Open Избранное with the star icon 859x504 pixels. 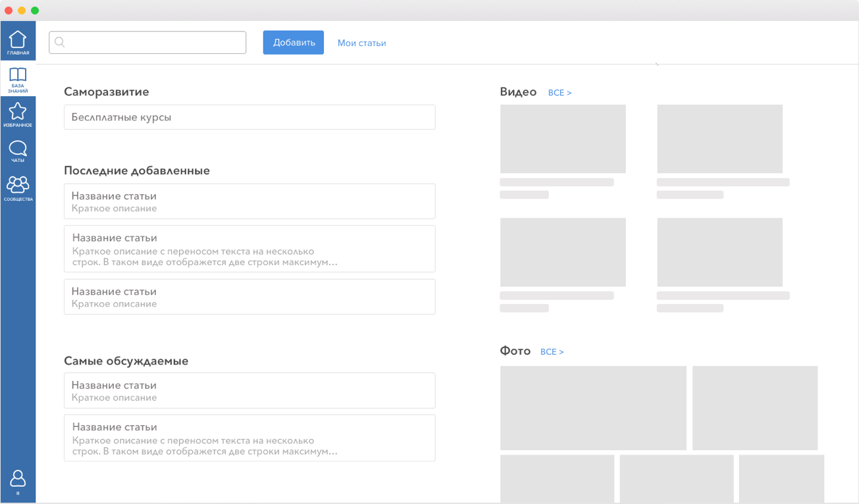(18, 111)
